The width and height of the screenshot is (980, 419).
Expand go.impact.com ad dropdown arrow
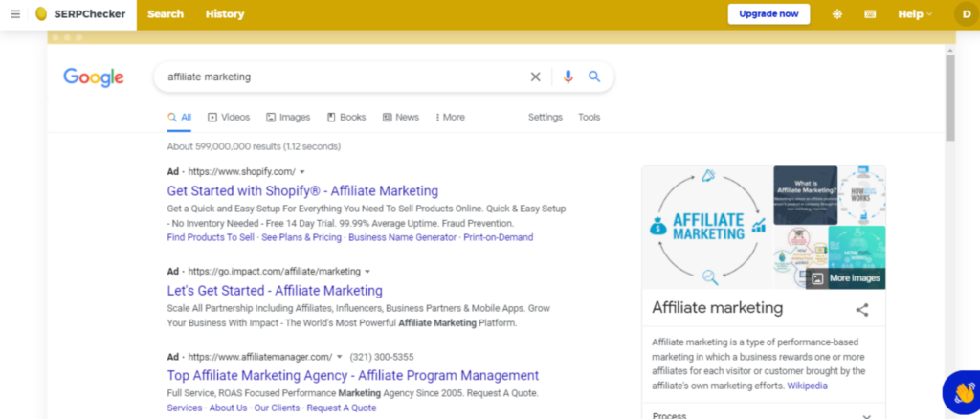click(367, 272)
